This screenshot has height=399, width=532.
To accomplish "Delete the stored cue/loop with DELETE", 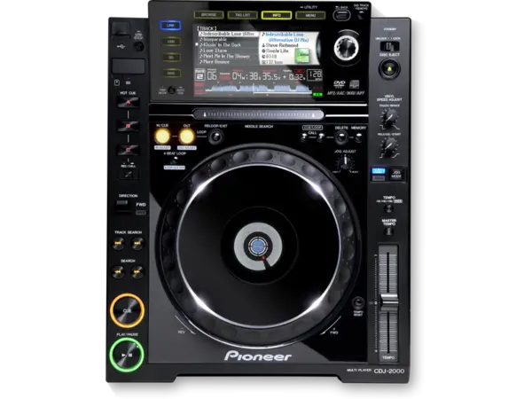I will (341, 137).
